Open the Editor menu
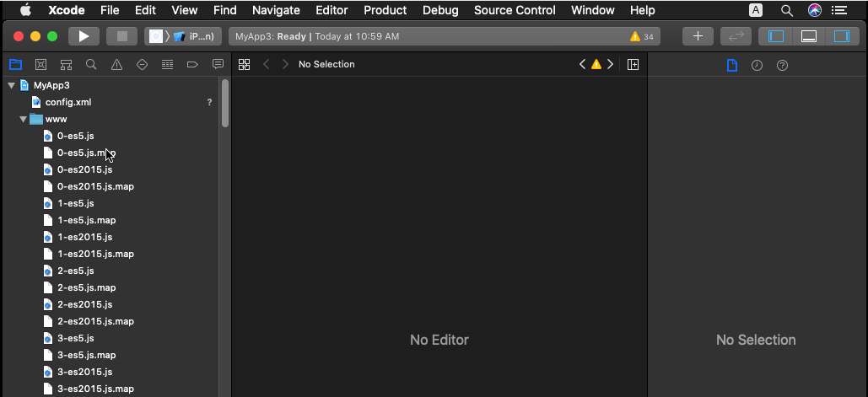This screenshot has height=397, width=868. [332, 10]
